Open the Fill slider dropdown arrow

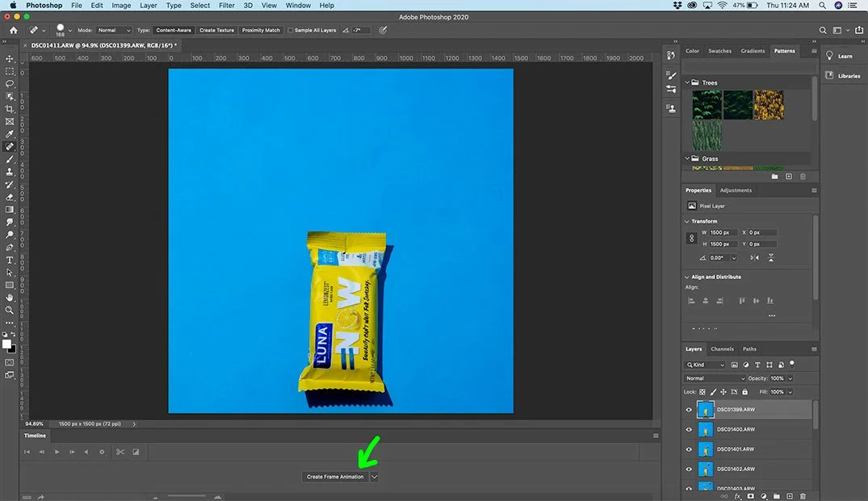click(x=790, y=392)
